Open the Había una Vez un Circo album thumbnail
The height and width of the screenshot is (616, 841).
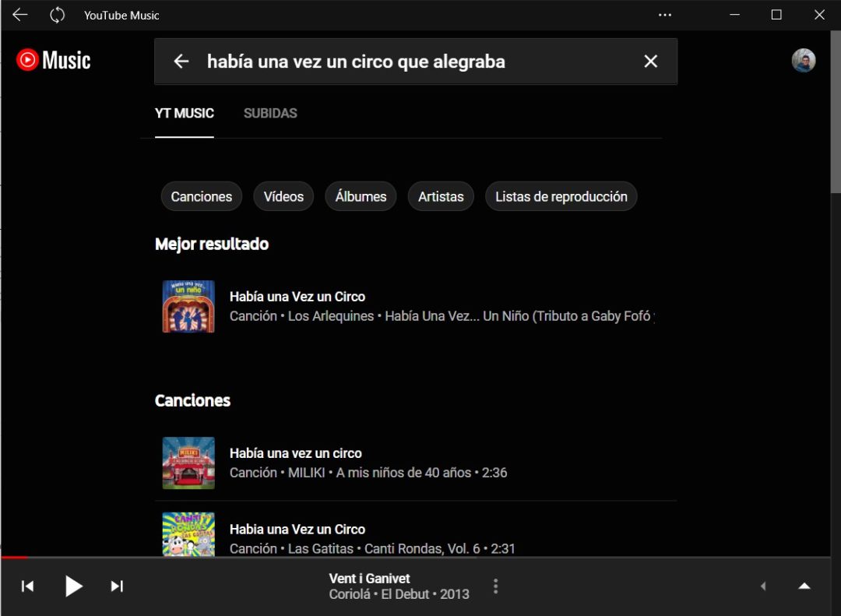coord(188,305)
